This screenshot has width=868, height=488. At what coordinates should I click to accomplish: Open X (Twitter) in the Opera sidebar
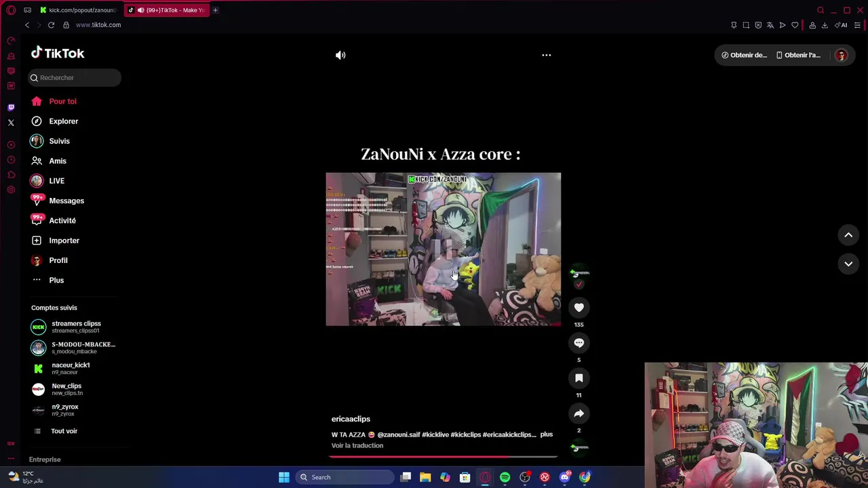(11, 123)
